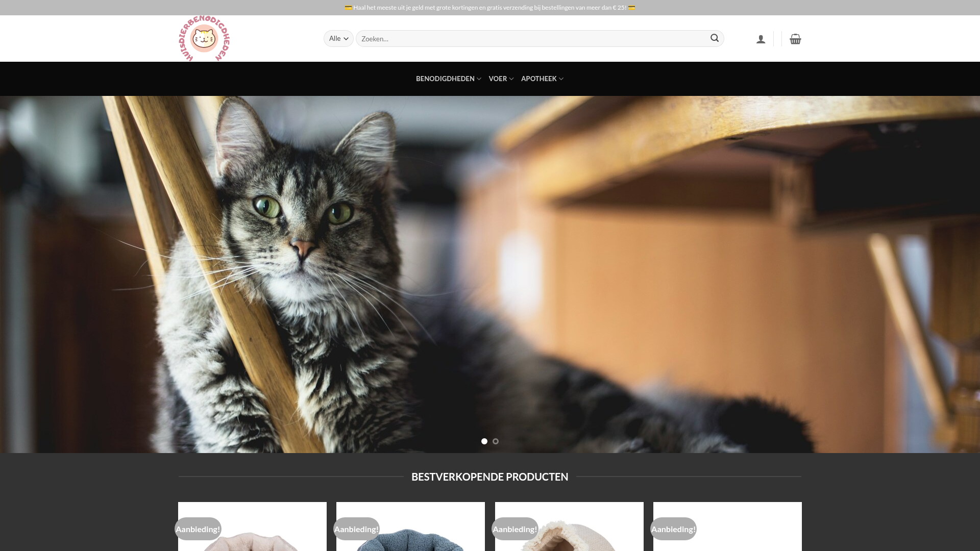980x551 pixels.
Task: Open the first Aanbieding product card
Action: tap(252, 527)
